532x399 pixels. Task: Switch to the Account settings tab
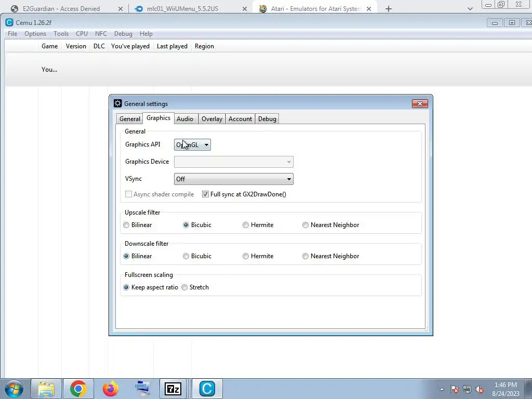pos(240,119)
